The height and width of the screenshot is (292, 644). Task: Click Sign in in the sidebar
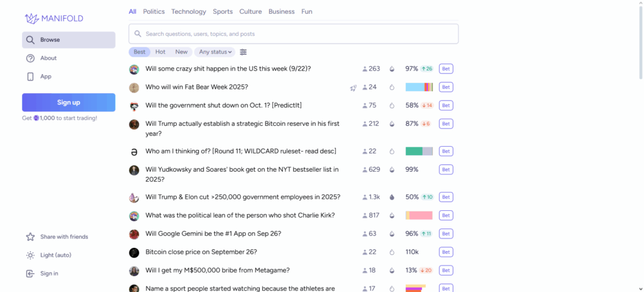pyautogui.click(x=69, y=274)
